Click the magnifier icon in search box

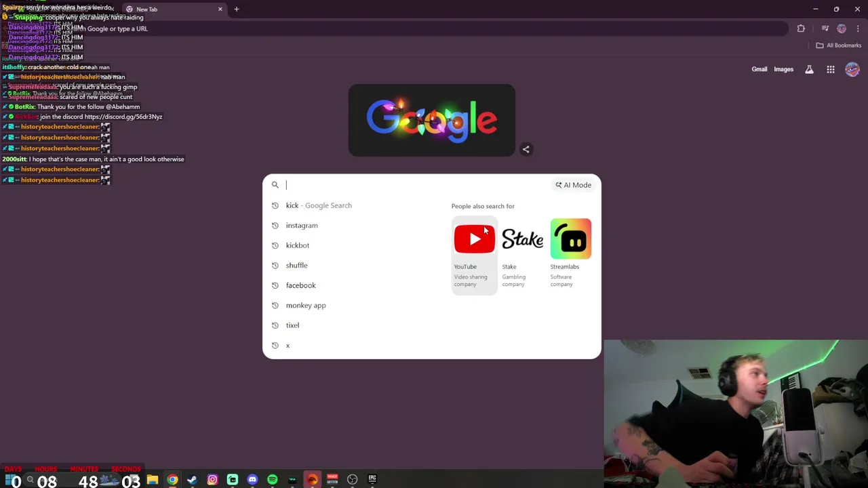[x=275, y=184]
